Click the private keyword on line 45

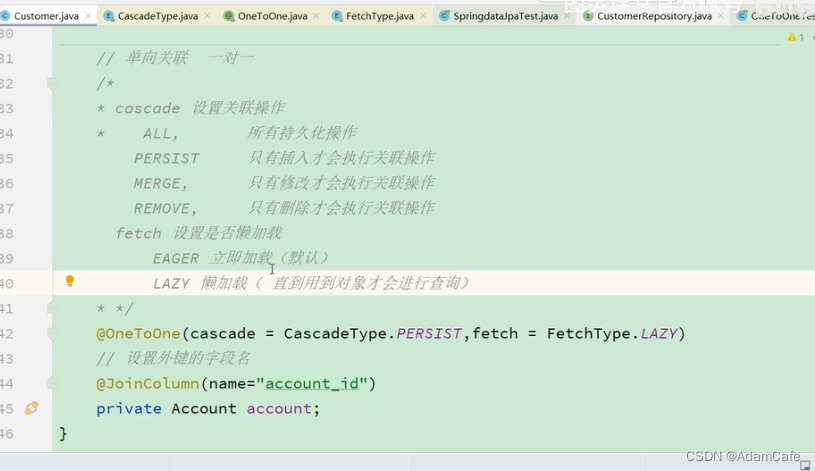(129, 408)
